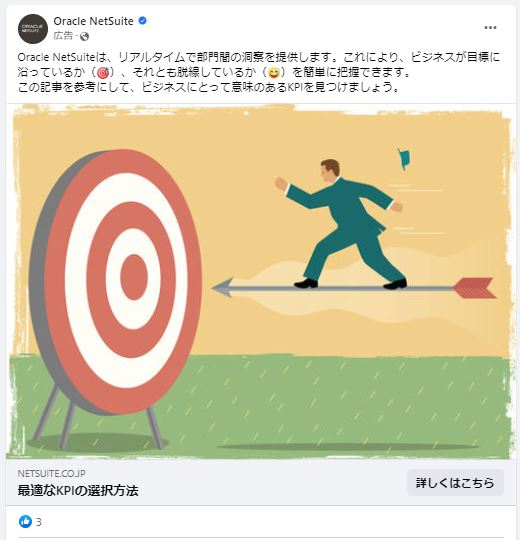Click the public globe audience icon
Viewport: 520px width, 540px height.
point(84,36)
